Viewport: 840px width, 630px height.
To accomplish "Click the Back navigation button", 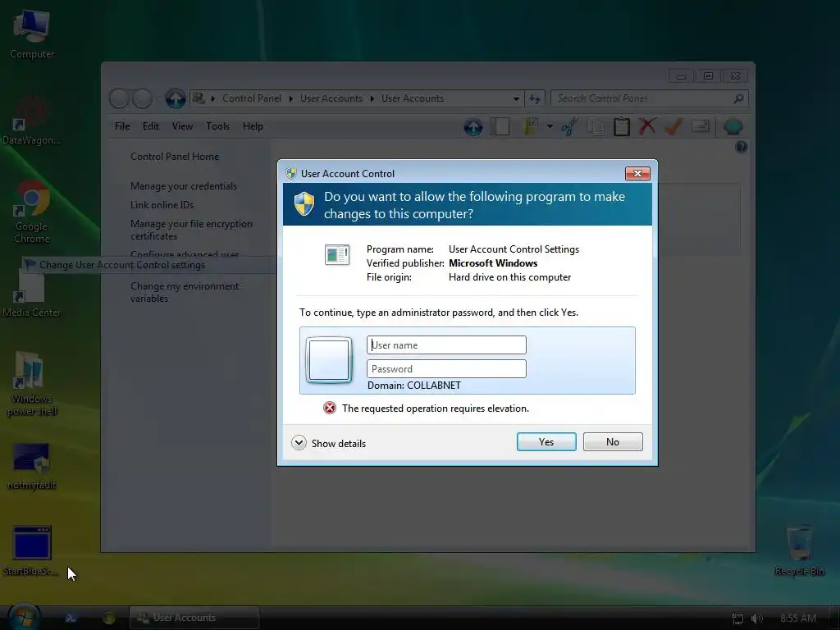I will click(119, 98).
